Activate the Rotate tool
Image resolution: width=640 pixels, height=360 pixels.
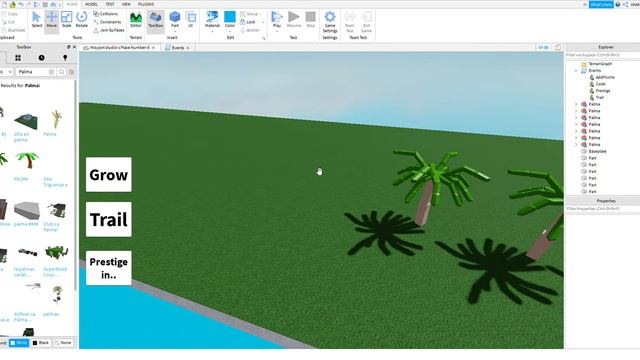[81, 20]
